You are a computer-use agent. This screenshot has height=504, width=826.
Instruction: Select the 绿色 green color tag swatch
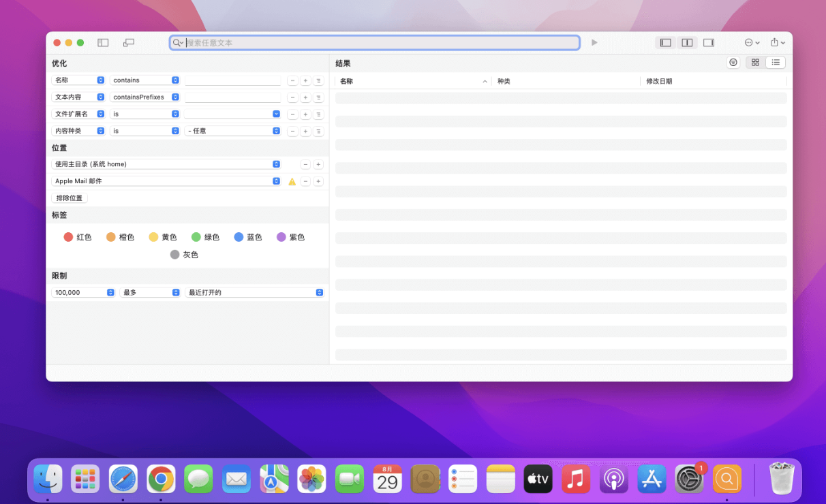[x=196, y=236]
